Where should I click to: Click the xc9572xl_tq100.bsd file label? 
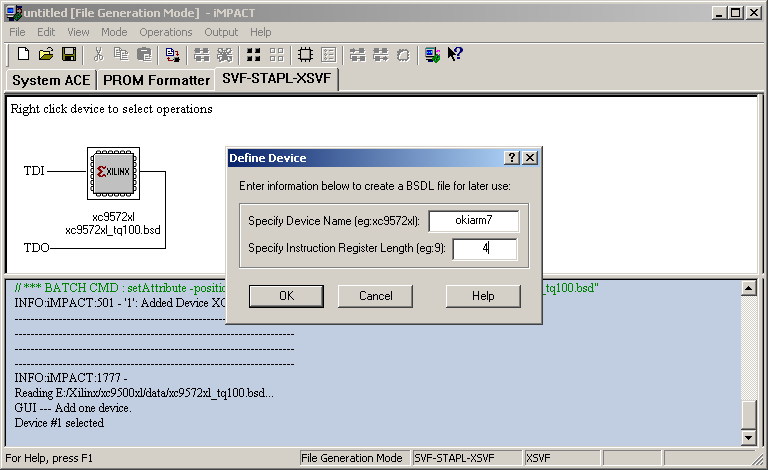pos(113,230)
